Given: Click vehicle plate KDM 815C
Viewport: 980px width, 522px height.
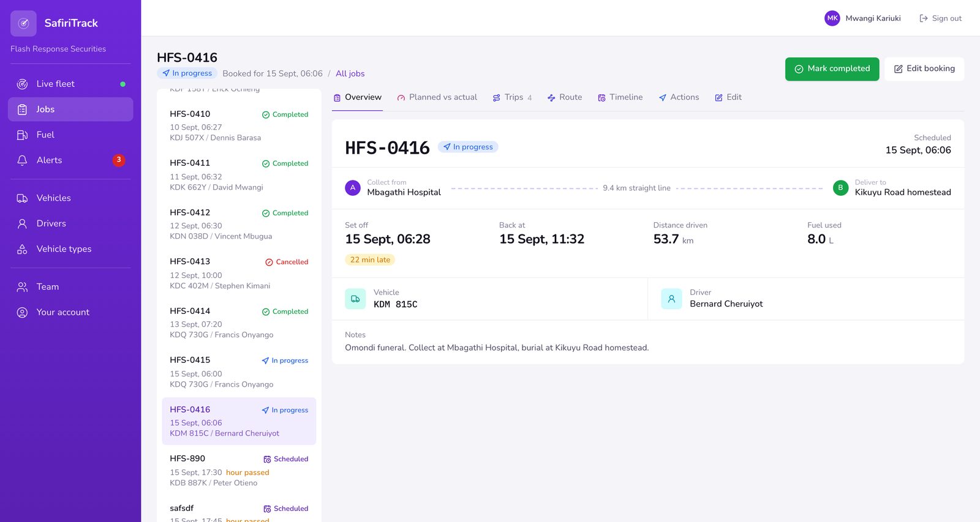Looking at the screenshot, I should [x=396, y=304].
